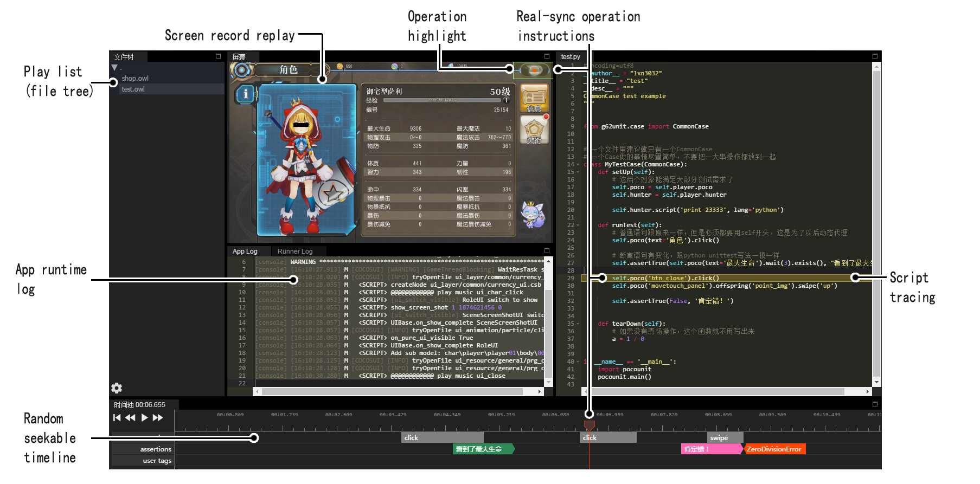
Task: Click code editor horizontal scrollbar right arrow
Action: (x=868, y=391)
